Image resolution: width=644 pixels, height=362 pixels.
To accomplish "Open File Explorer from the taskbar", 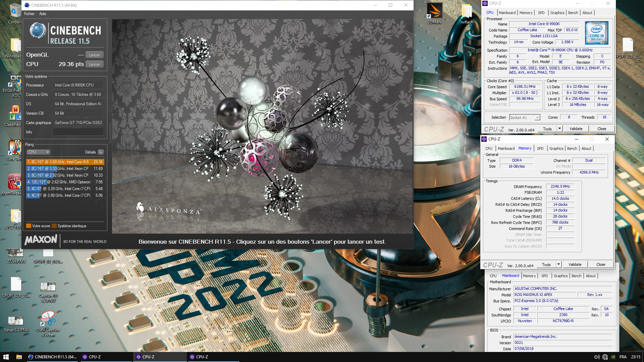I will pos(19,357).
